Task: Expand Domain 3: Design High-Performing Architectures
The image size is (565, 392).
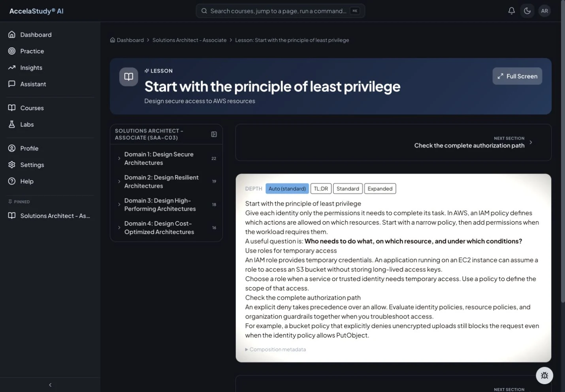Action: coord(166,204)
